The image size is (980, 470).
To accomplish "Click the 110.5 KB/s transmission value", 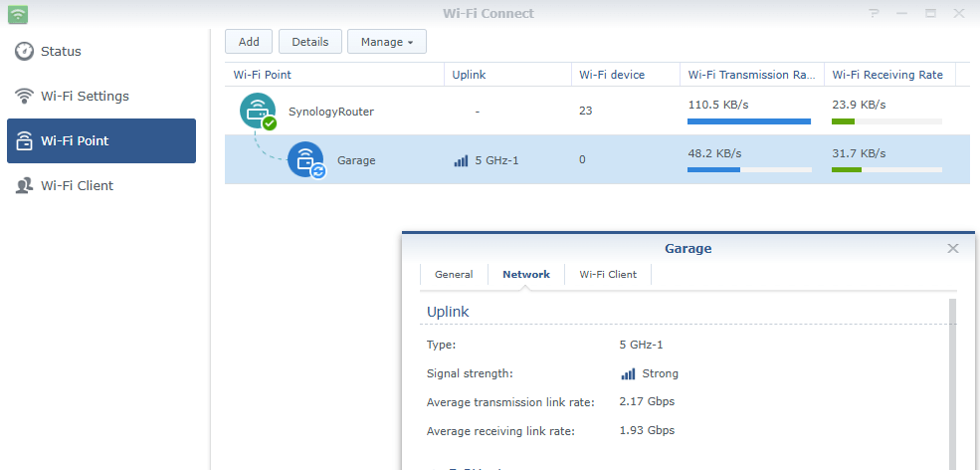I will [x=718, y=105].
